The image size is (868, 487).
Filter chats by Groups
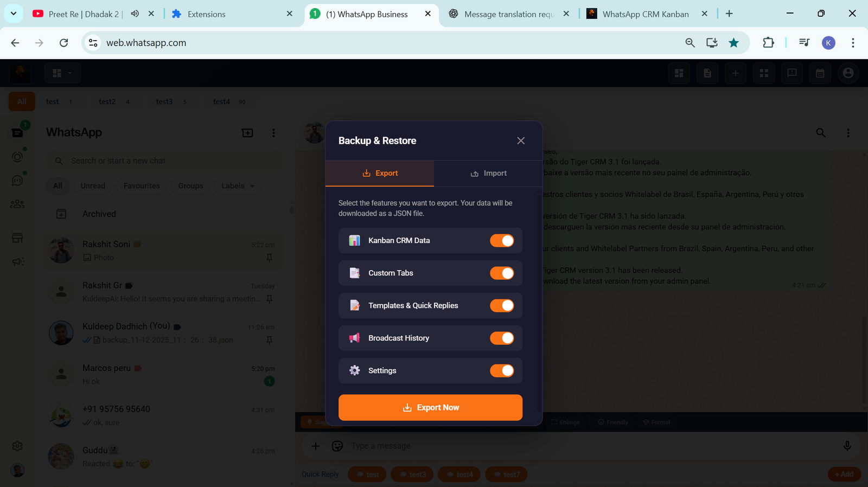coord(190,186)
